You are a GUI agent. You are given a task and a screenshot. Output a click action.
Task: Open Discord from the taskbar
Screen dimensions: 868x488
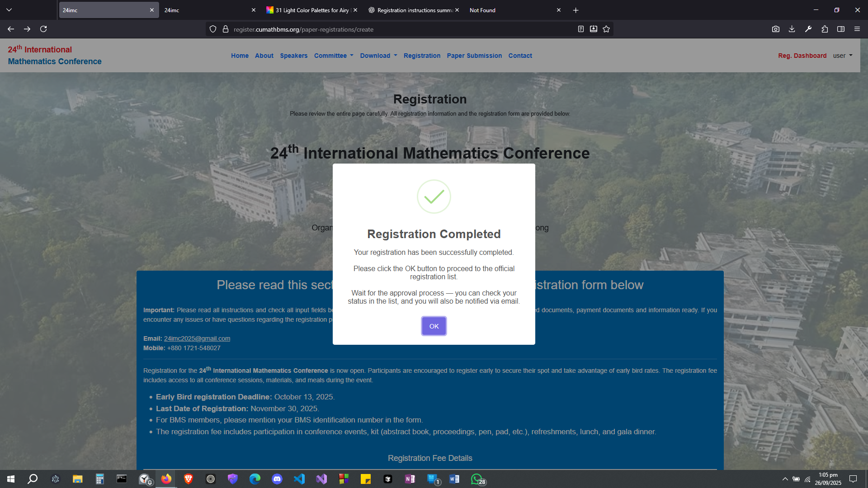tap(277, 479)
